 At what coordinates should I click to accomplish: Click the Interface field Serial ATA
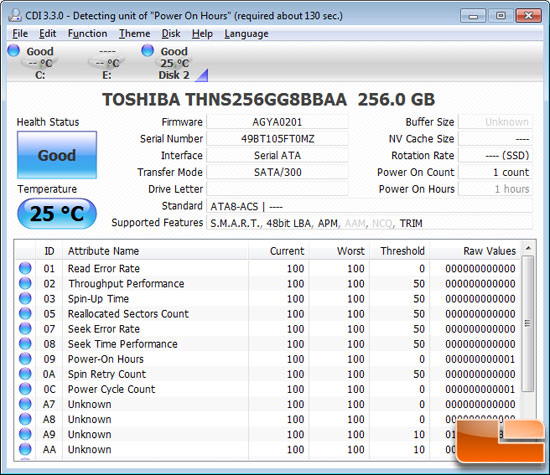(x=277, y=155)
